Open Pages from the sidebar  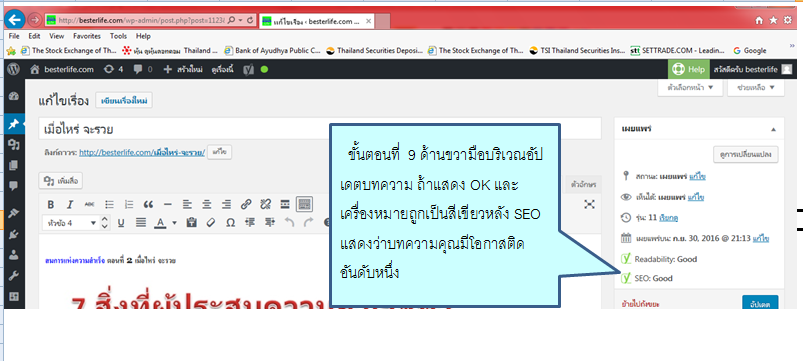[14, 165]
